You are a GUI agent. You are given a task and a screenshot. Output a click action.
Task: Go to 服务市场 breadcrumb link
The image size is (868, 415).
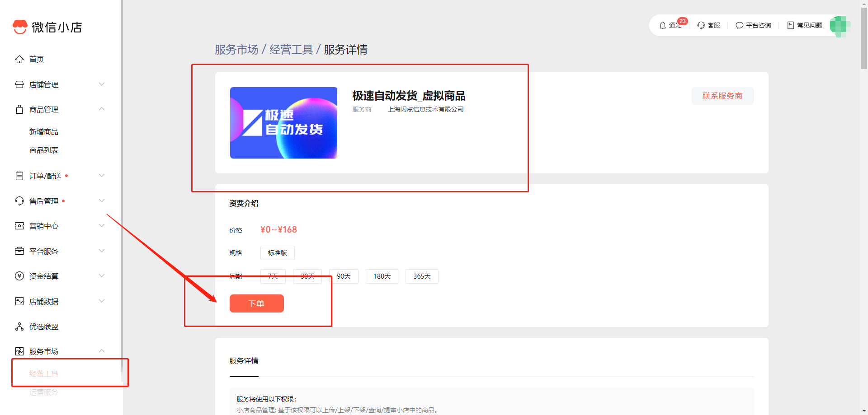tap(236, 50)
